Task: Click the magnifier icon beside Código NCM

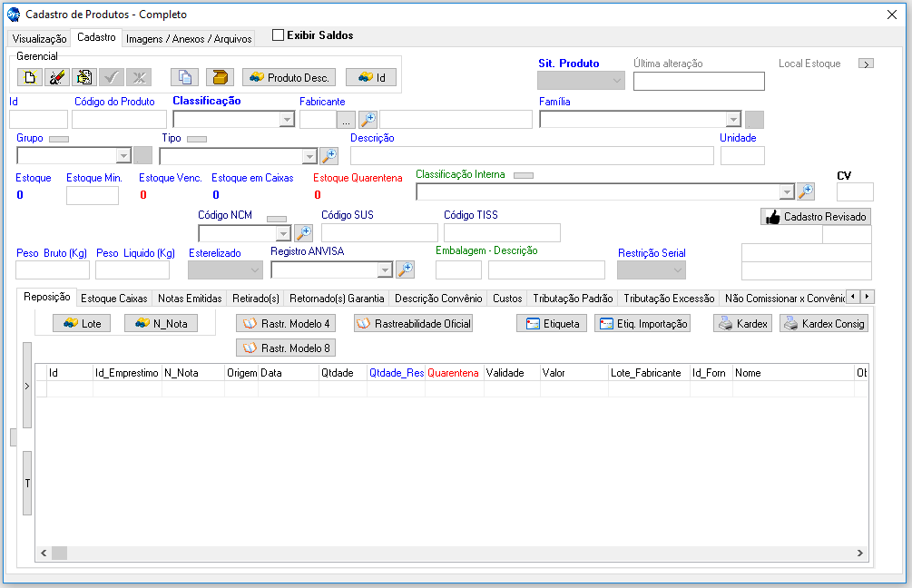Action: (x=303, y=233)
